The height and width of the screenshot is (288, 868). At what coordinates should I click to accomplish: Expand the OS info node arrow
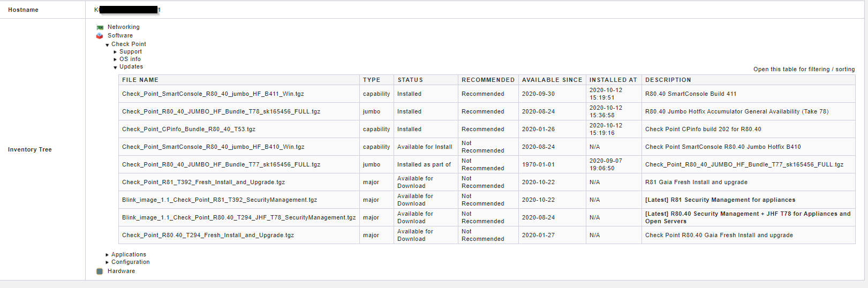click(115, 59)
